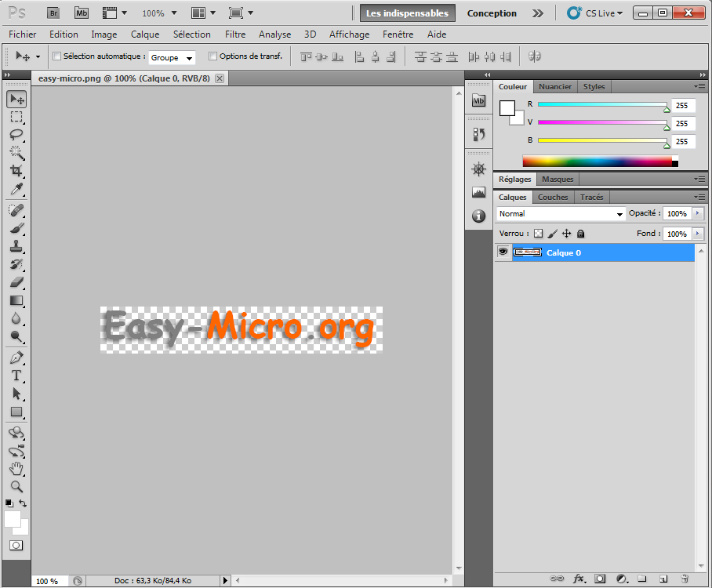Toggle lock position

tap(566, 234)
